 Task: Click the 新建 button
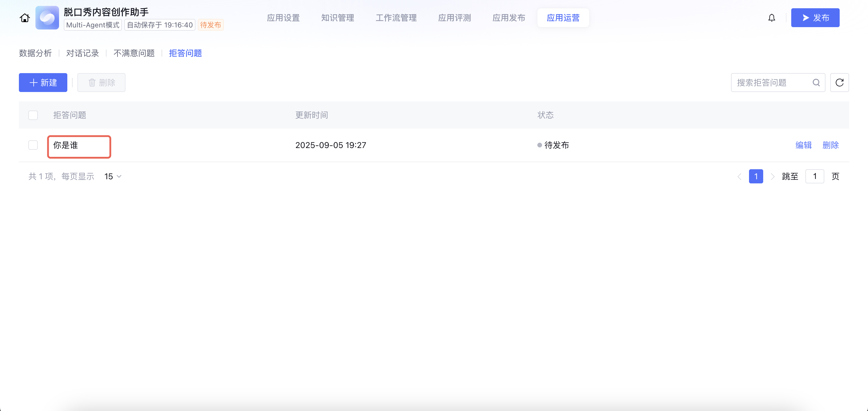pyautogui.click(x=43, y=83)
